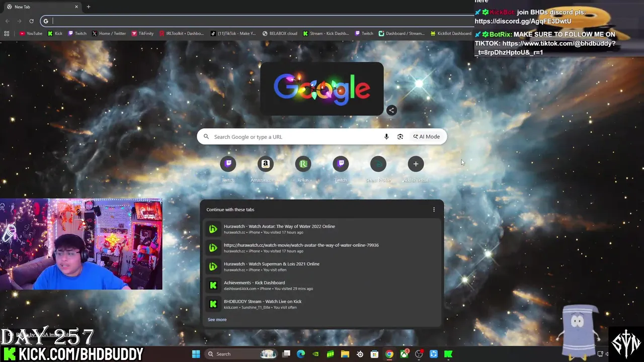The height and width of the screenshot is (362, 644).
Task: Open the Stream - Kick Dashboard bookmark
Action: point(326,34)
